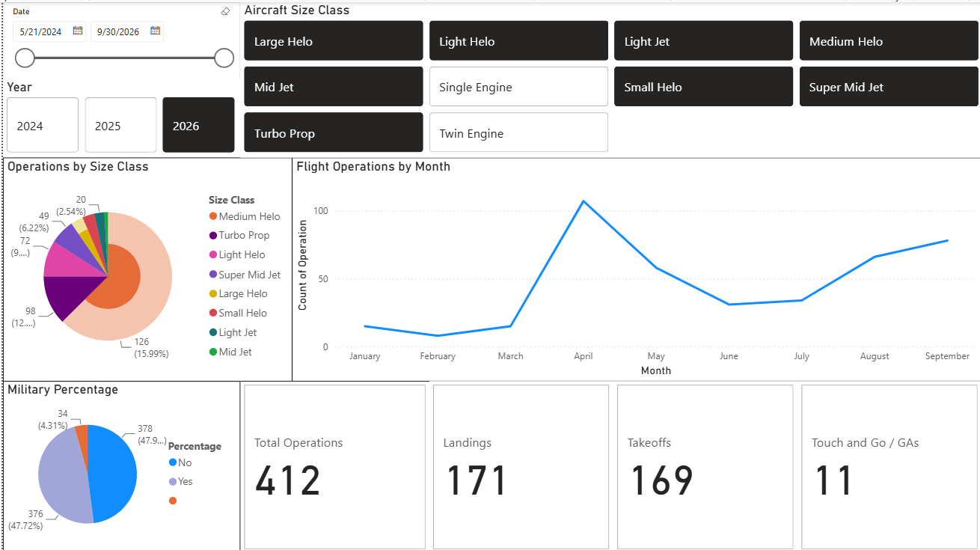Click the Touch and Go / GAs card
The width and height of the screenshot is (980, 550).
tap(889, 467)
